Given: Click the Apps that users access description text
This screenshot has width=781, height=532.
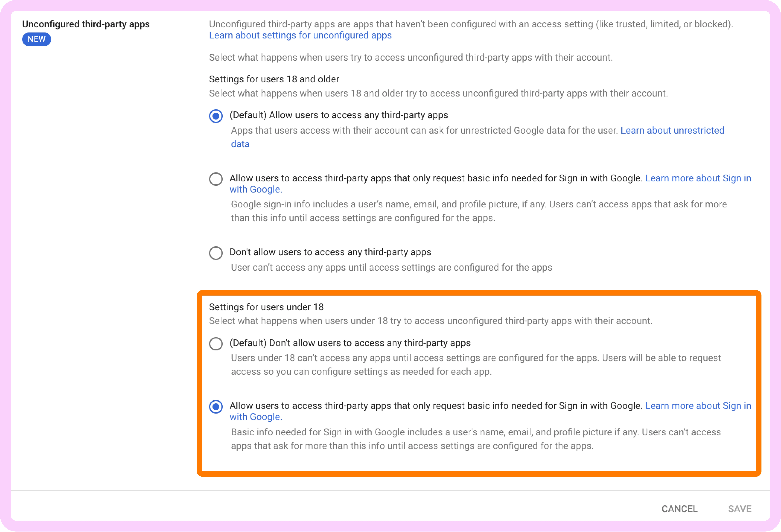Looking at the screenshot, I should coord(424,131).
